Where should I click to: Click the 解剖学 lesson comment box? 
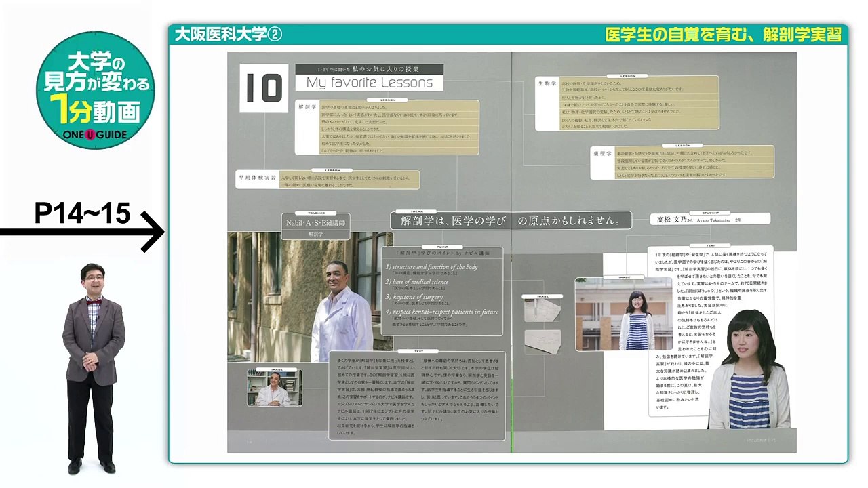pyautogui.click(x=399, y=127)
